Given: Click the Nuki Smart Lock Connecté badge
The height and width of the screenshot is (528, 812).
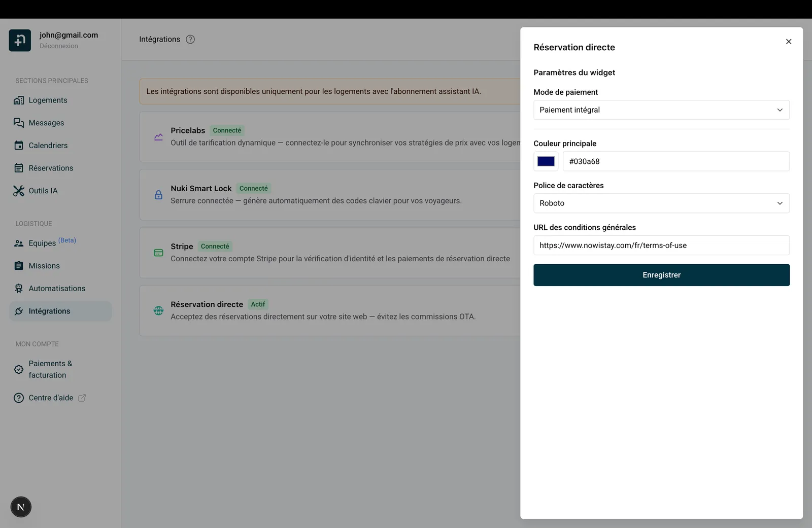Looking at the screenshot, I should [253, 188].
